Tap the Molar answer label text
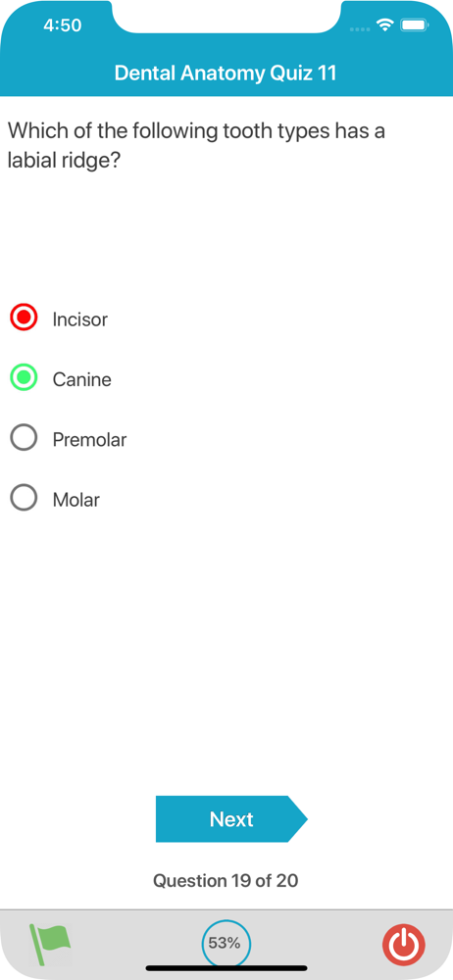This screenshot has height=980, width=453. coord(75,500)
